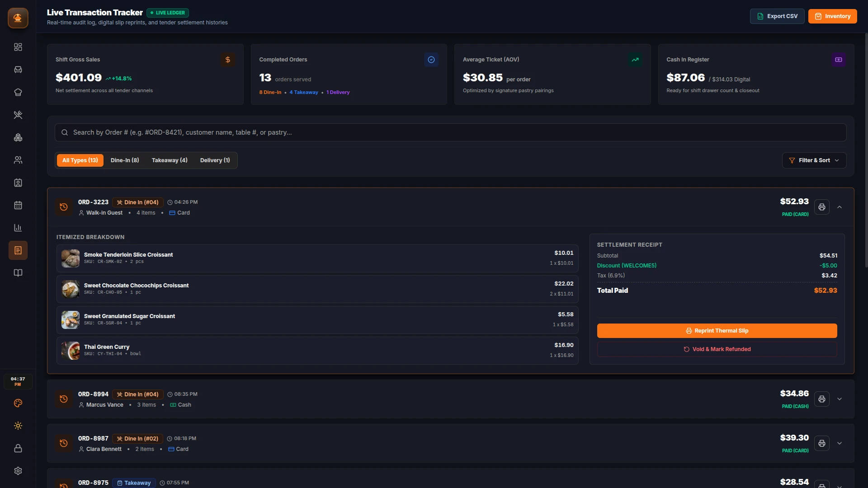The height and width of the screenshot is (488, 868).
Task: Click the history icon for ORD-8994
Action: pyautogui.click(x=64, y=399)
